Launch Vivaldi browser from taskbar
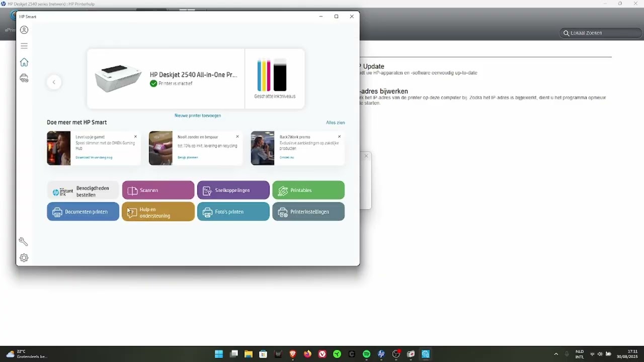644x362 pixels. (323, 354)
